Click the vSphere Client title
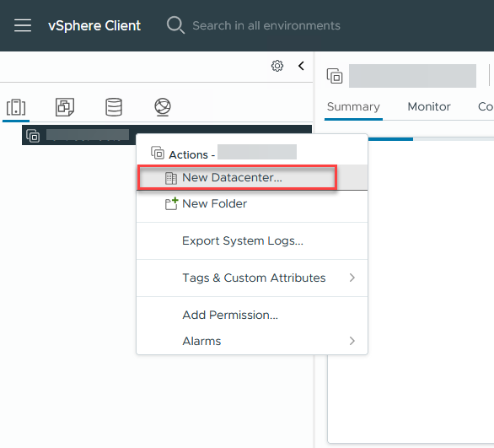 94,25
